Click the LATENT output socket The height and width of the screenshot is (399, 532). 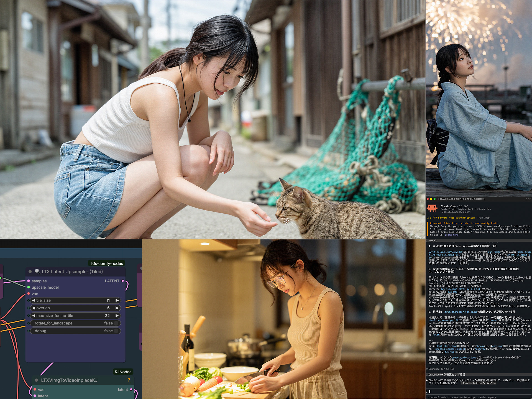point(123,281)
